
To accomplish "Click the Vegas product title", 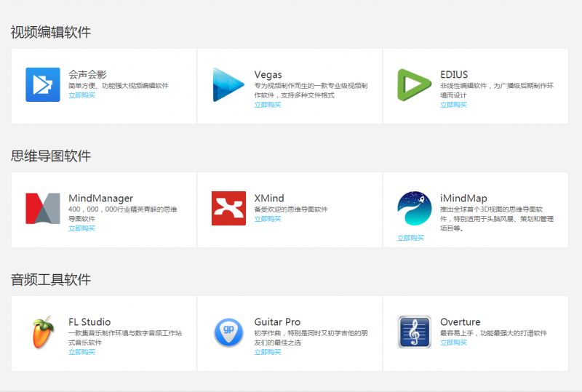I will click(268, 75).
